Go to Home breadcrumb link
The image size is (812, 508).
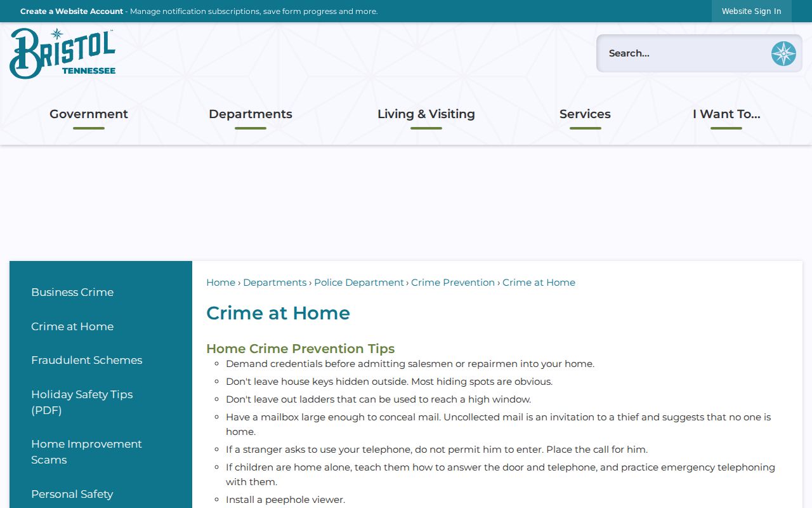[x=221, y=283]
